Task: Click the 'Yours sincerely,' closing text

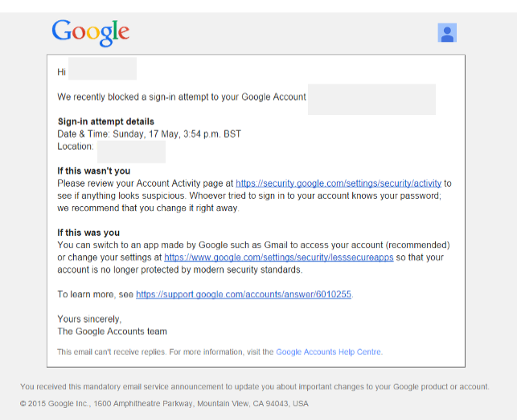Action: 88,319
